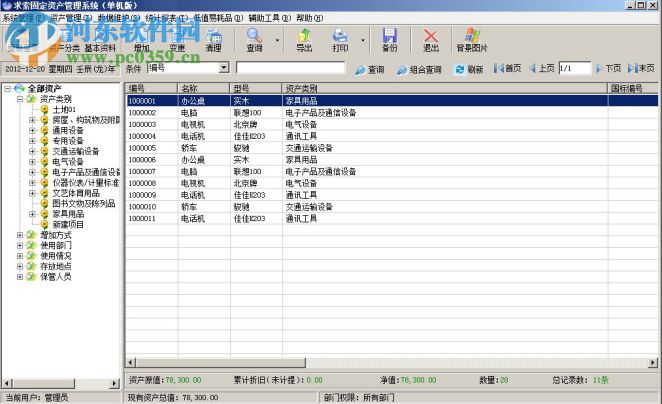The width and height of the screenshot is (662, 404).
Task: Go to 下页 next page
Action: click(x=608, y=68)
